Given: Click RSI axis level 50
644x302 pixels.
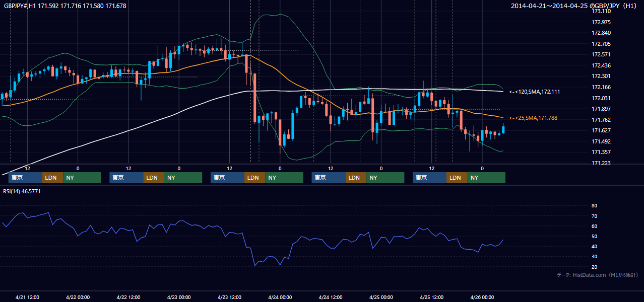Looking at the screenshot, I should 594,236.
